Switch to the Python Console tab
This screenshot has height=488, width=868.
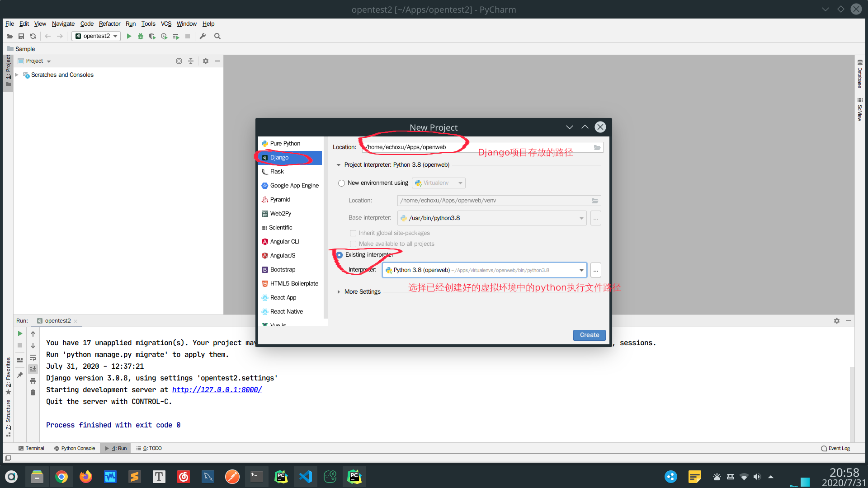75,448
